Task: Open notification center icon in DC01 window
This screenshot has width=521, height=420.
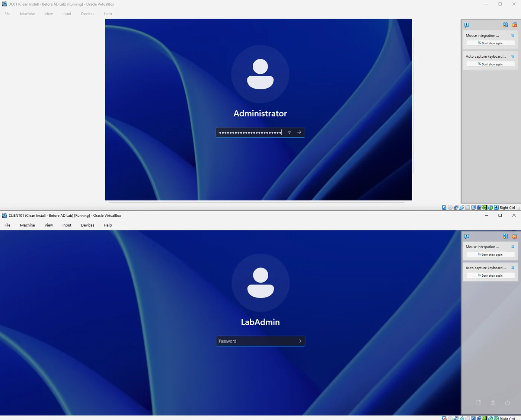Action: coord(467,25)
